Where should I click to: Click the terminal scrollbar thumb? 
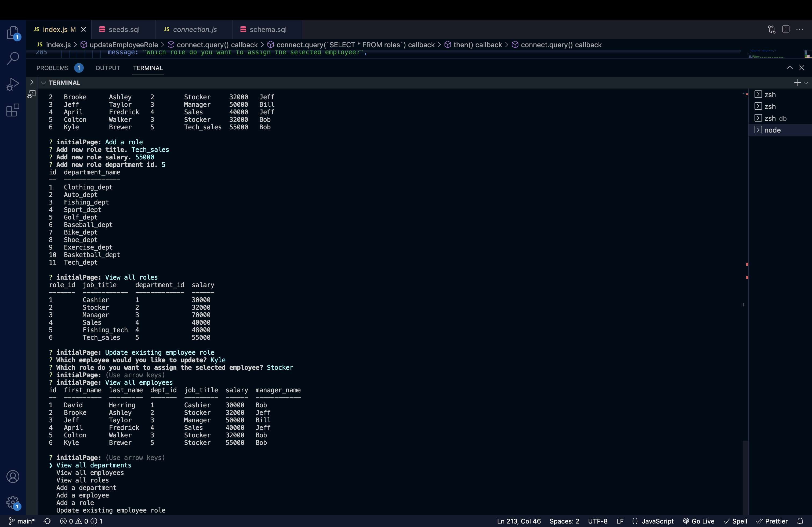point(745,478)
